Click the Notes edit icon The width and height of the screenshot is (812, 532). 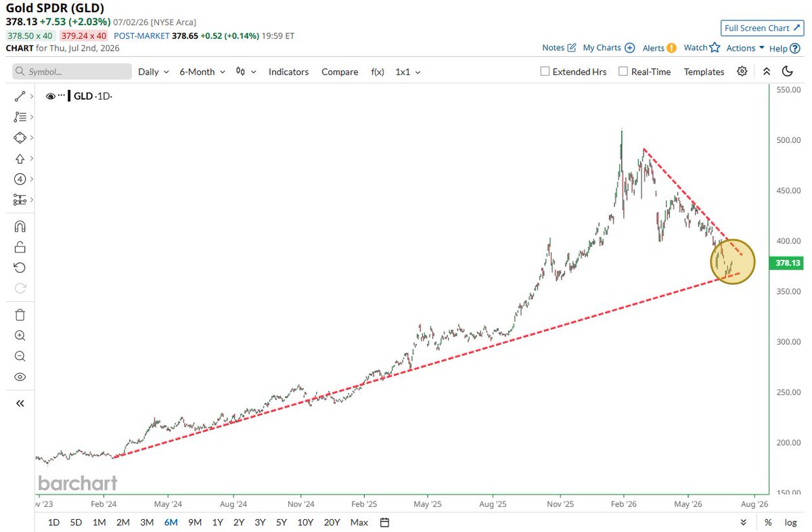572,47
